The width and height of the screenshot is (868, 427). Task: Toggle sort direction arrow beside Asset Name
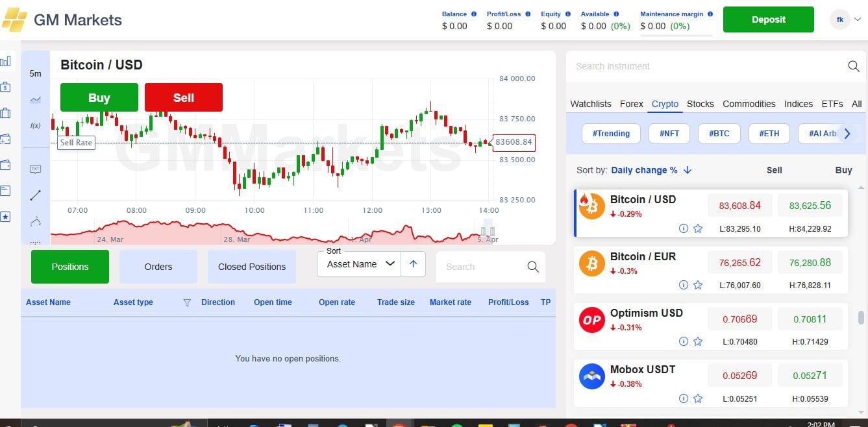pyautogui.click(x=413, y=264)
